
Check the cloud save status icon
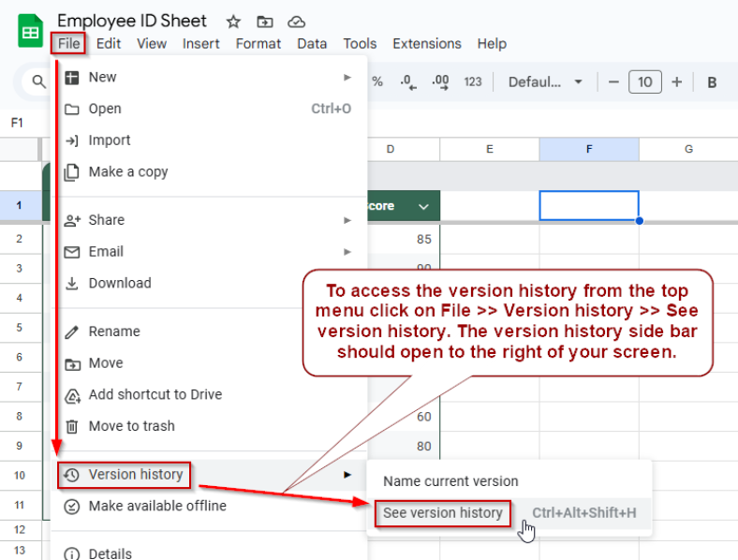(x=297, y=22)
